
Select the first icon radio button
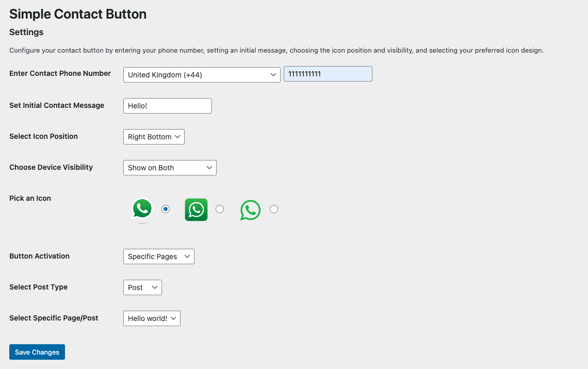pos(166,209)
